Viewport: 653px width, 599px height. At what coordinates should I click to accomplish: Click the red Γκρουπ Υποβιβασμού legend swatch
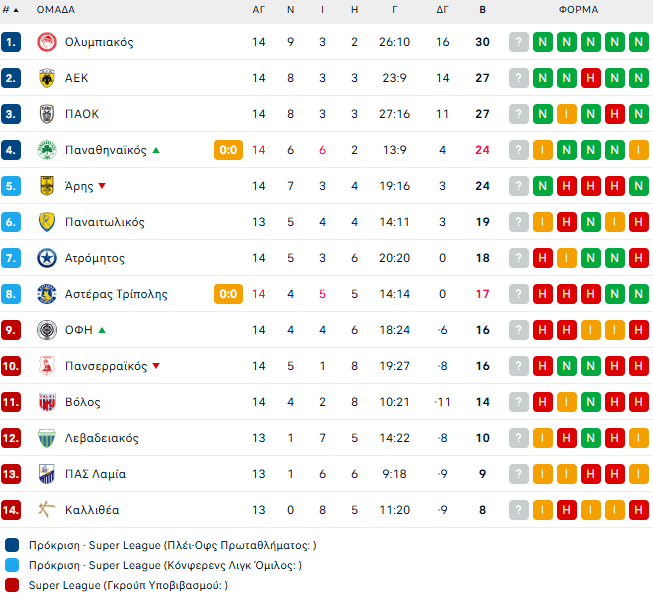[x=12, y=585]
